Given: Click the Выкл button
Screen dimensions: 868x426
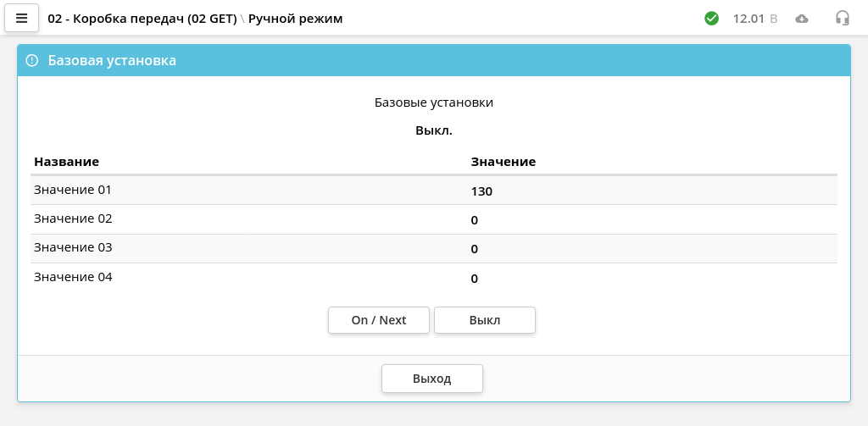Looking at the screenshot, I should (x=484, y=320).
